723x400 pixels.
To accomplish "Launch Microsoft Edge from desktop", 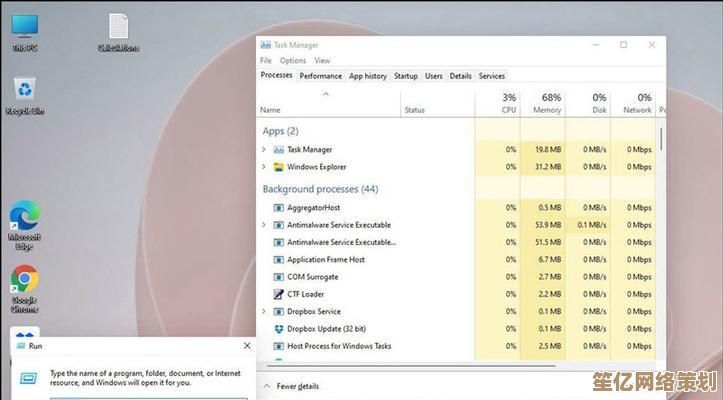I will [24, 218].
